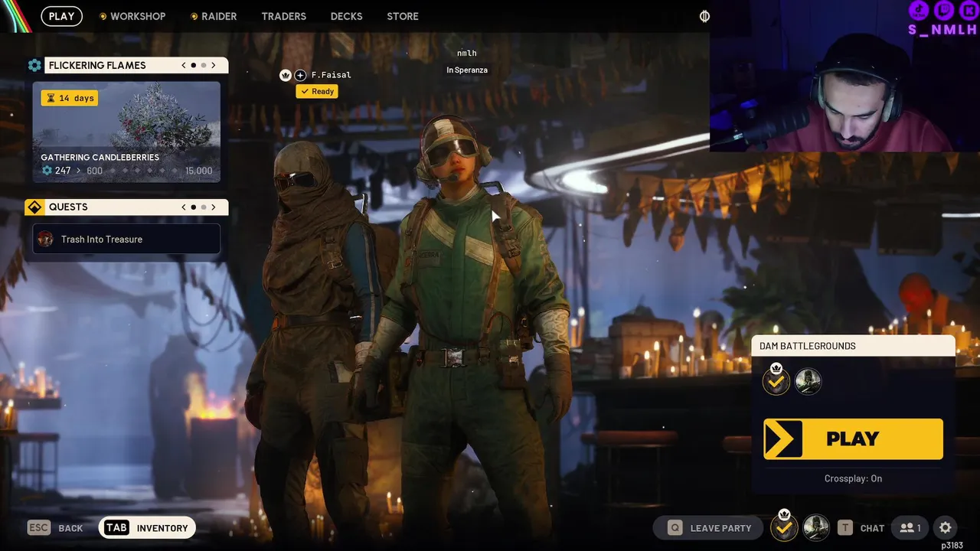The width and height of the screenshot is (980, 551).
Task: Open the friends list icon showing 1
Action: coord(910,527)
